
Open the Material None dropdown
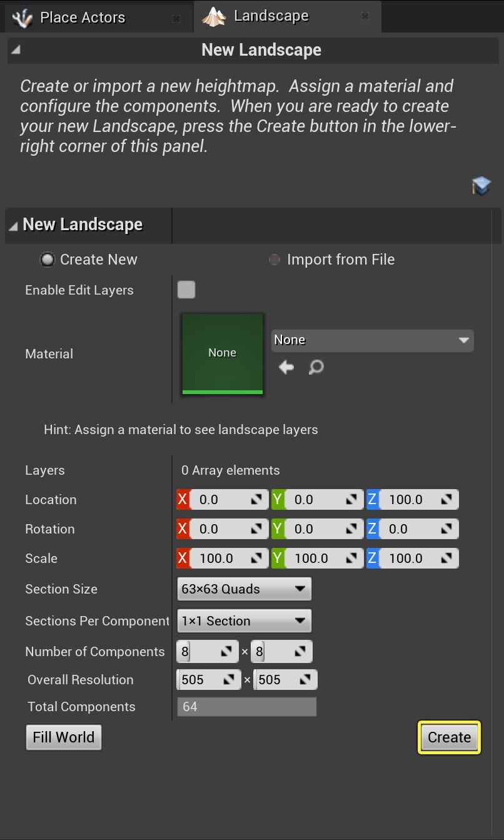coord(372,340)
